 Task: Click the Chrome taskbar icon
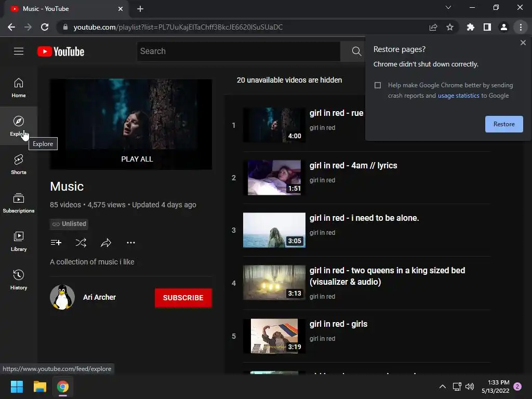pos(63,387)
